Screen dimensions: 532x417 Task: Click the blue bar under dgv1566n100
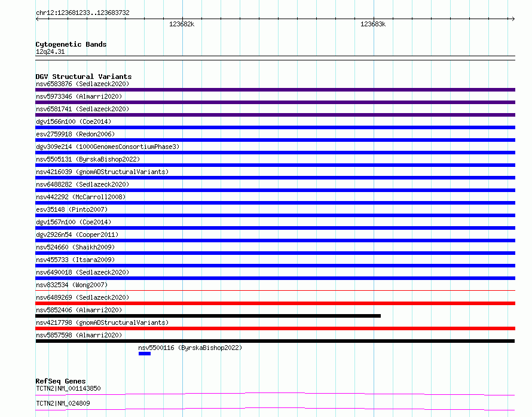coord(275,127)
